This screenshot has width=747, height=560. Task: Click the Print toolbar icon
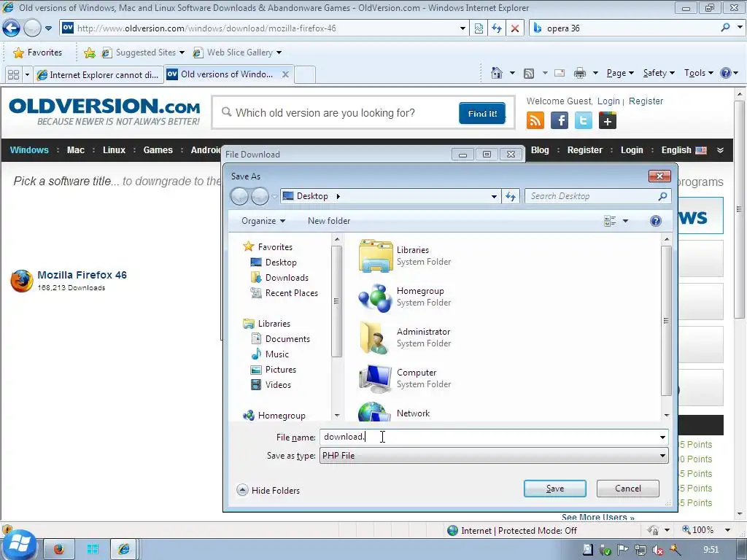pyautogui.click(x=579, y=73)
